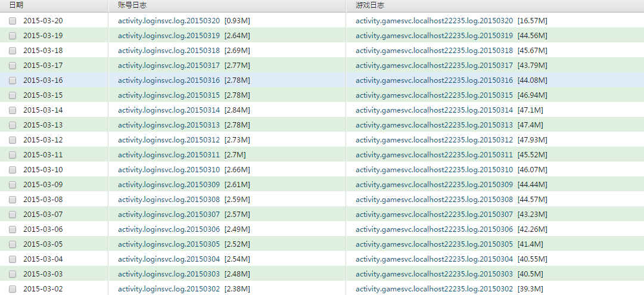The image size is (644, 295).
Task: Open the gamesvc log dated 20150316
Action: click(x=434, y=80)
